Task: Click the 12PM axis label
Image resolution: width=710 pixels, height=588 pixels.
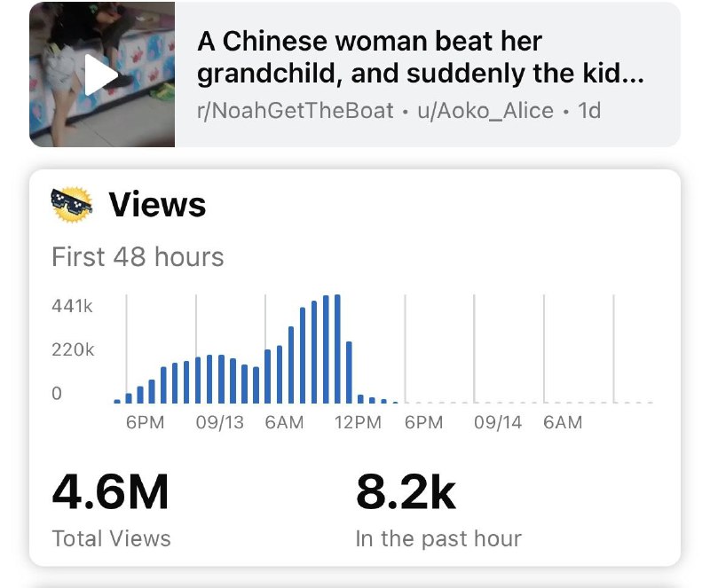Action: 356,423
